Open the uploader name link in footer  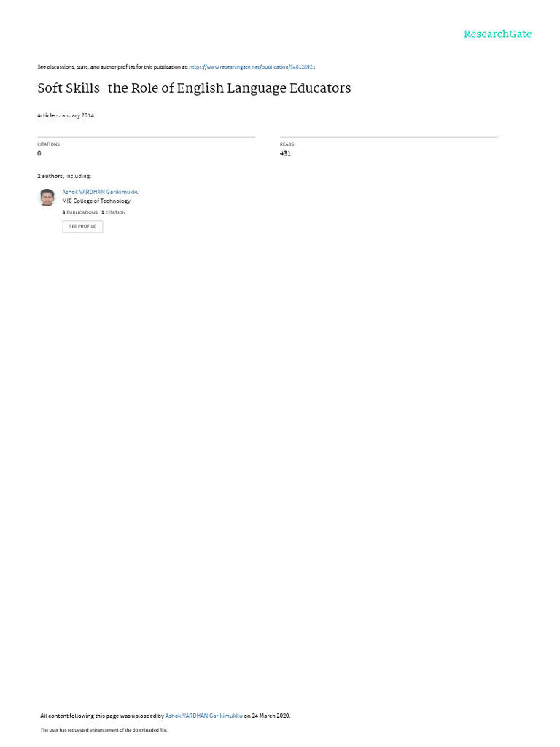204,716
